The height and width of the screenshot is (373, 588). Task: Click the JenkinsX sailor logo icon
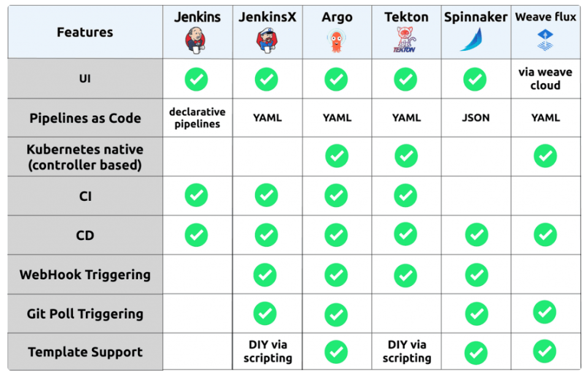(x=267, y=40)
